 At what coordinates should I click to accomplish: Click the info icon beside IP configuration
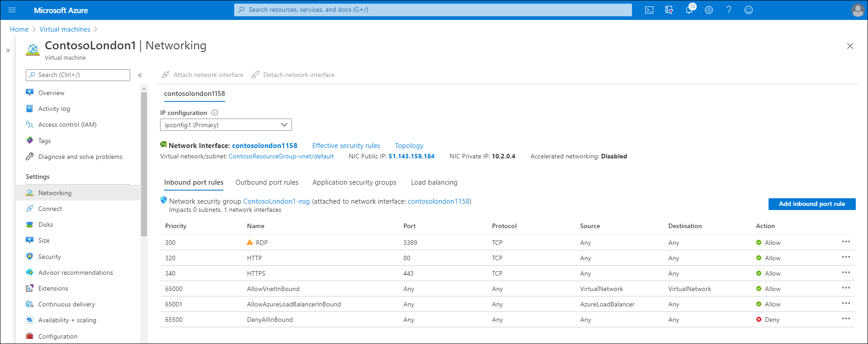click(x=215, y=113)
